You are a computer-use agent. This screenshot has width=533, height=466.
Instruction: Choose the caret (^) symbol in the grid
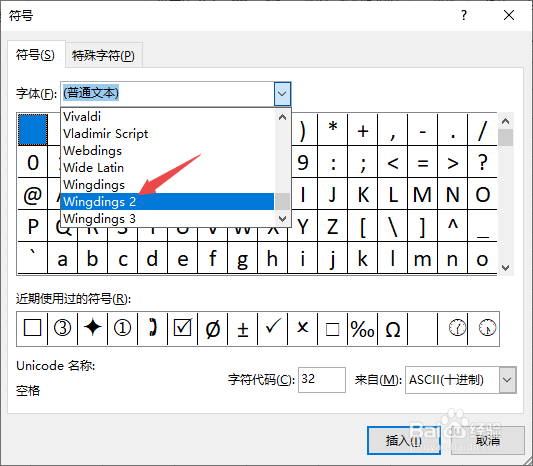coord(453,226)
